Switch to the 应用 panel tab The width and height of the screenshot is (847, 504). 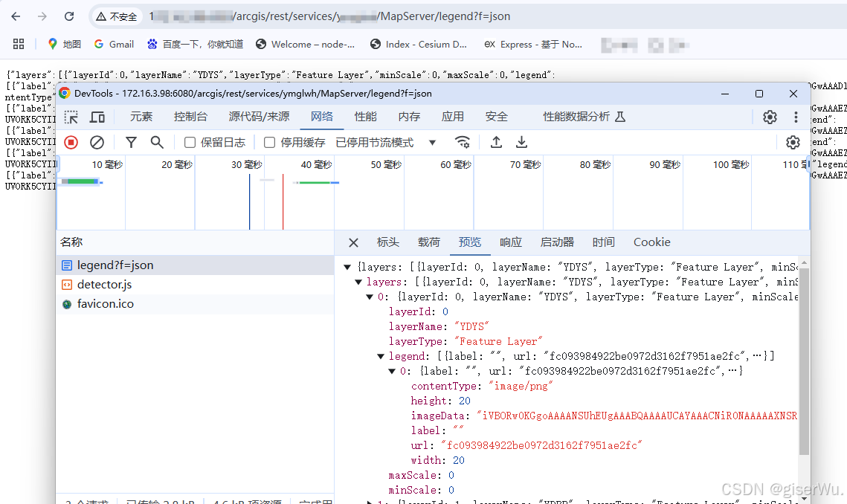click(x=453, y=117)
